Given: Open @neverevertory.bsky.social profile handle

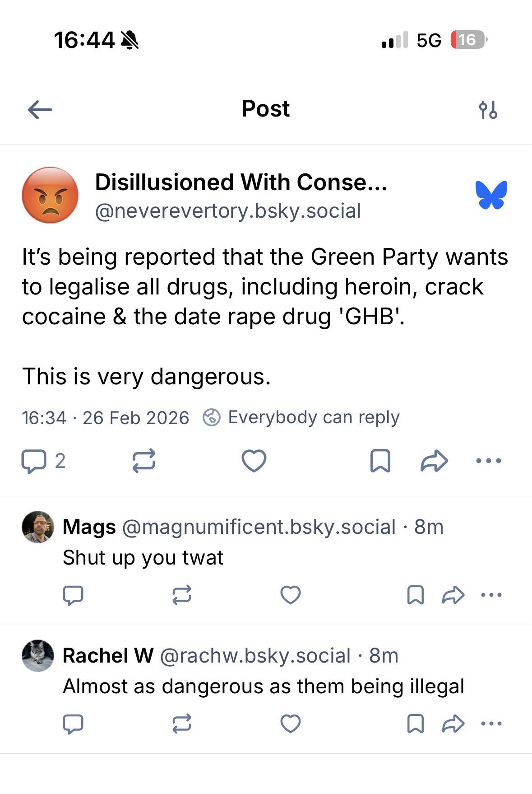Looking at the screenshot, I should tap(228, 211).
